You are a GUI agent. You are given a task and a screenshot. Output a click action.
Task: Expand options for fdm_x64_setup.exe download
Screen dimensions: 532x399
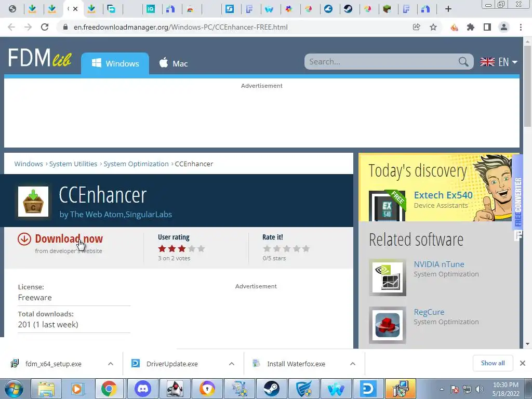111,364
